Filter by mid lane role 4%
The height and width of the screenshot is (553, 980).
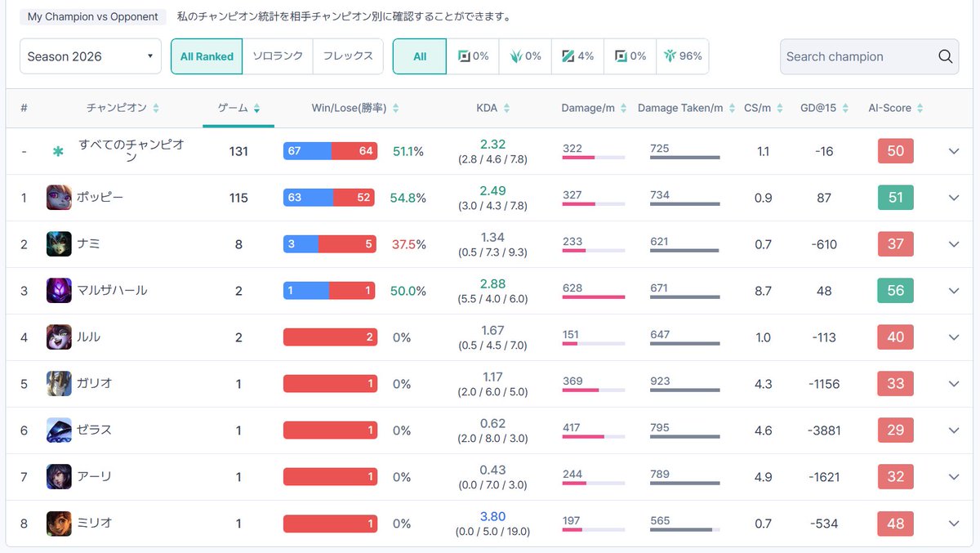click(x=577, y=56)
